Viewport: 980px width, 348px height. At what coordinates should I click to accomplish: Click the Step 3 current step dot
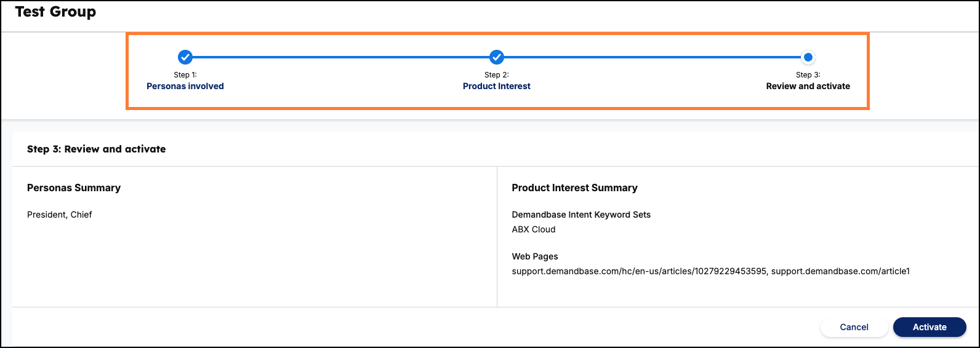click(x=808, y=57)
